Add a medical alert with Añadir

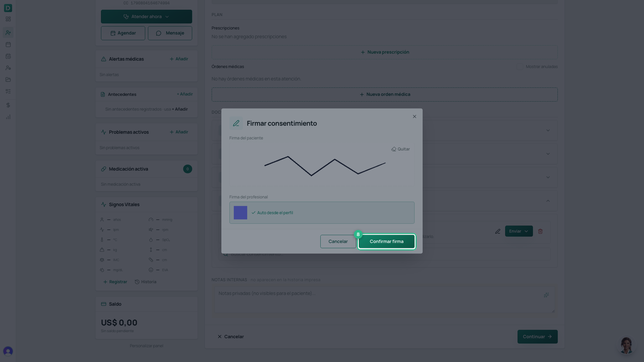[x=179, y=59]
